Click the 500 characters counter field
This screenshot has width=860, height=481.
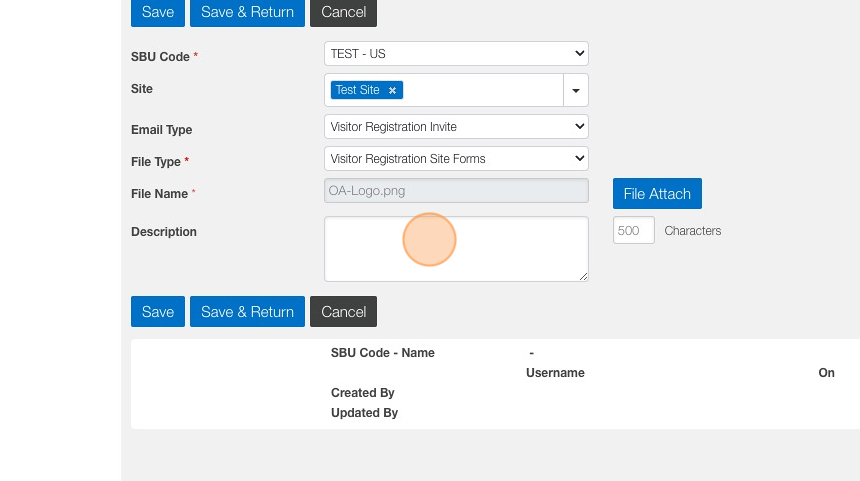tap(633, 231)
